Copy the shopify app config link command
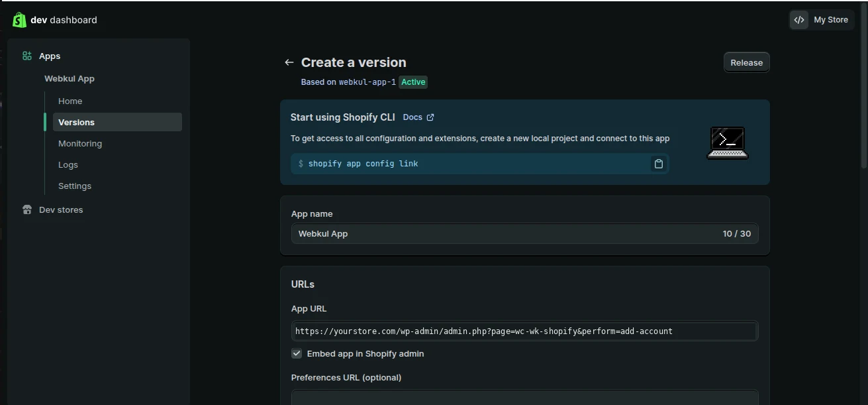 click(x=658, y=164)
